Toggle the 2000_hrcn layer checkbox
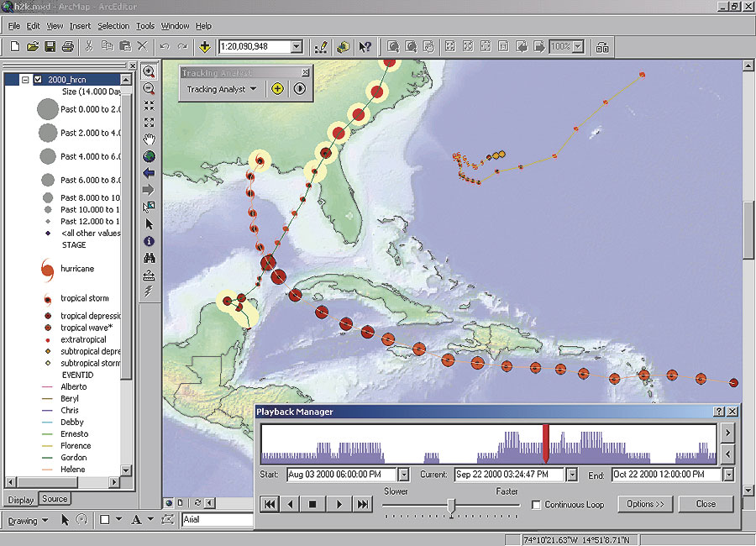Screen dimensions: 756x546 (x=38, y=80)
